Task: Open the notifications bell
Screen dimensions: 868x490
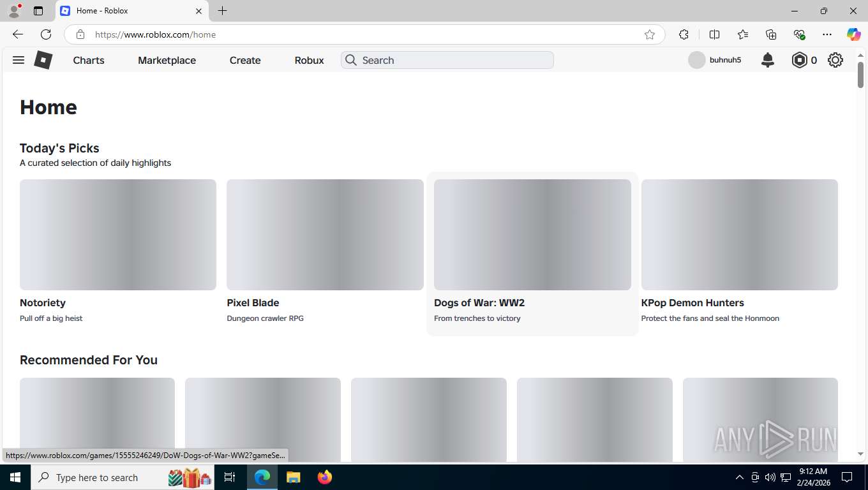Action: click(x=768, y=60)
